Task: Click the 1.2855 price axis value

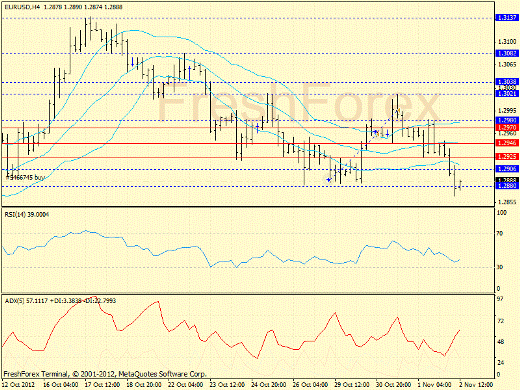Action: [507, 202]
